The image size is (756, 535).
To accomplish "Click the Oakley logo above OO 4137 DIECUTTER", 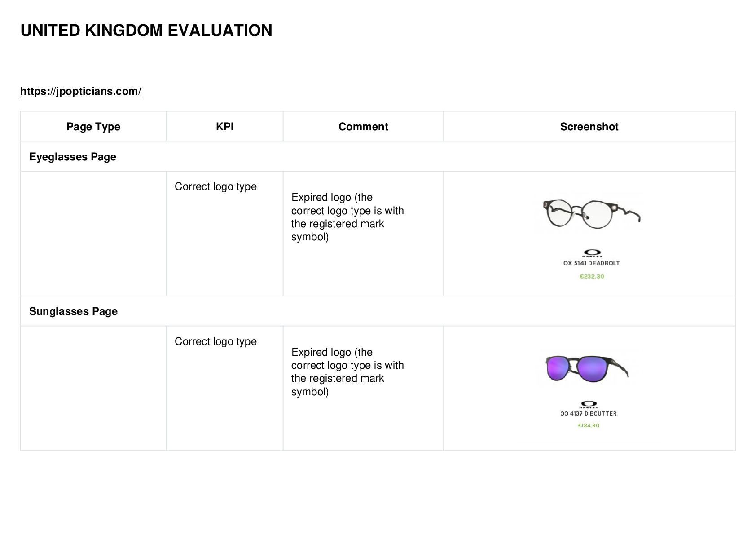I will (x=588, y=404).
